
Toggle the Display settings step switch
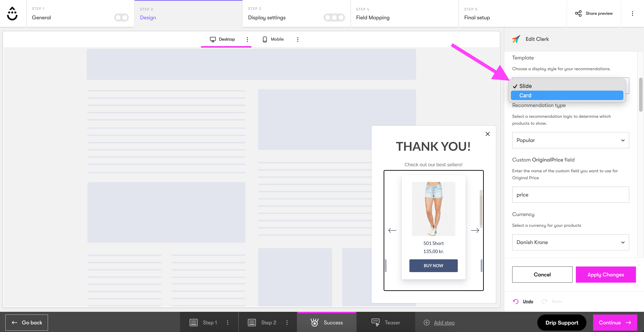tap(334, 17)
